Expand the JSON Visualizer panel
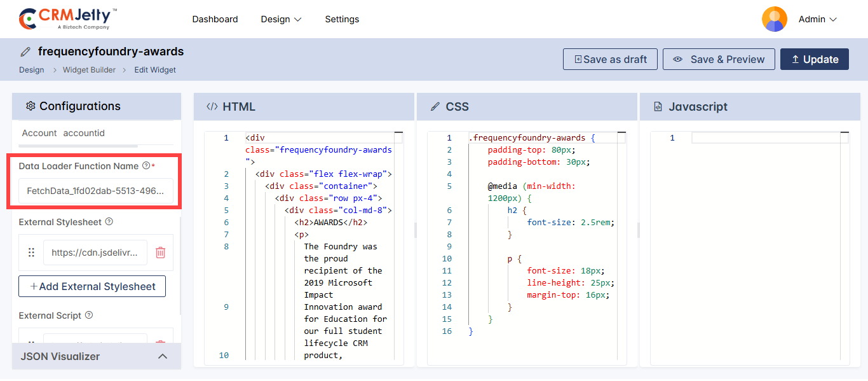The height and width of the screenshot is (381, 868). 163,356
